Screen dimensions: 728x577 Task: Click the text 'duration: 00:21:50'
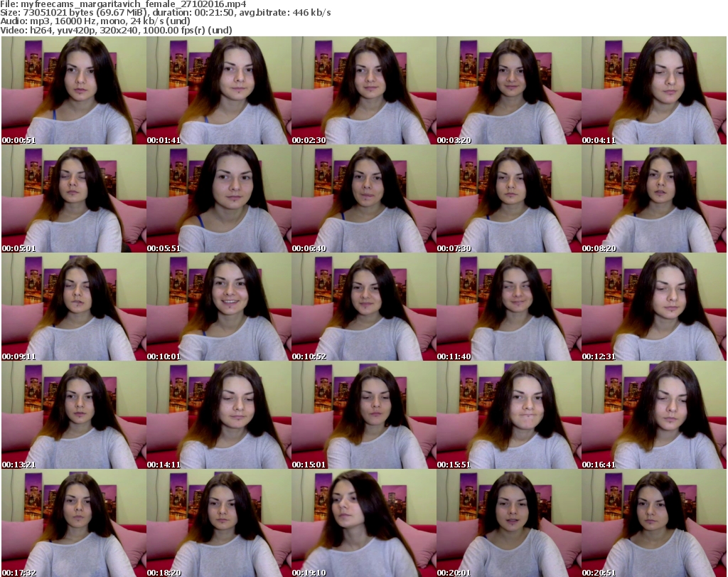[193, 13]
